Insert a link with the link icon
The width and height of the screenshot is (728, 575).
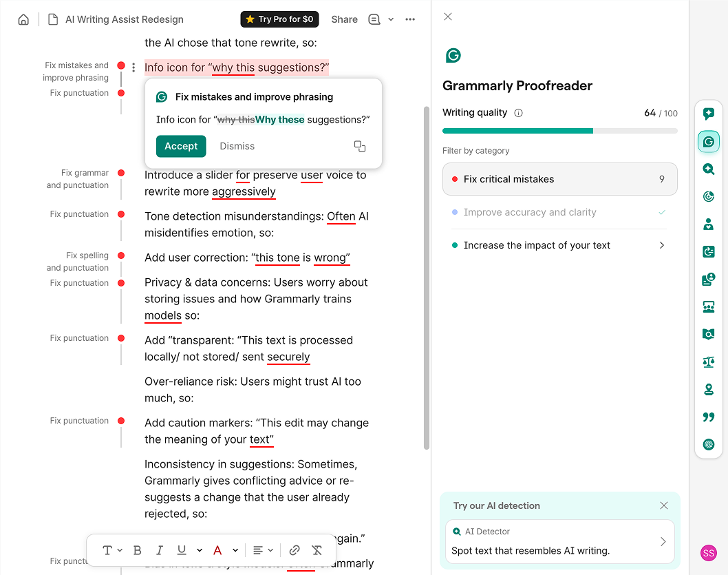(x=295, y=550)
